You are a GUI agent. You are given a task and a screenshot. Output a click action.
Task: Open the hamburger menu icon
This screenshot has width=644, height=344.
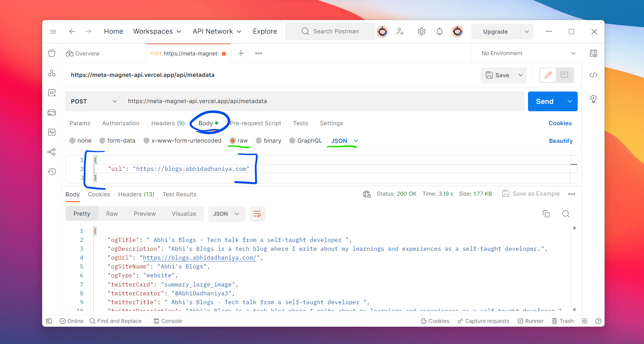click(x=53, y=32)
